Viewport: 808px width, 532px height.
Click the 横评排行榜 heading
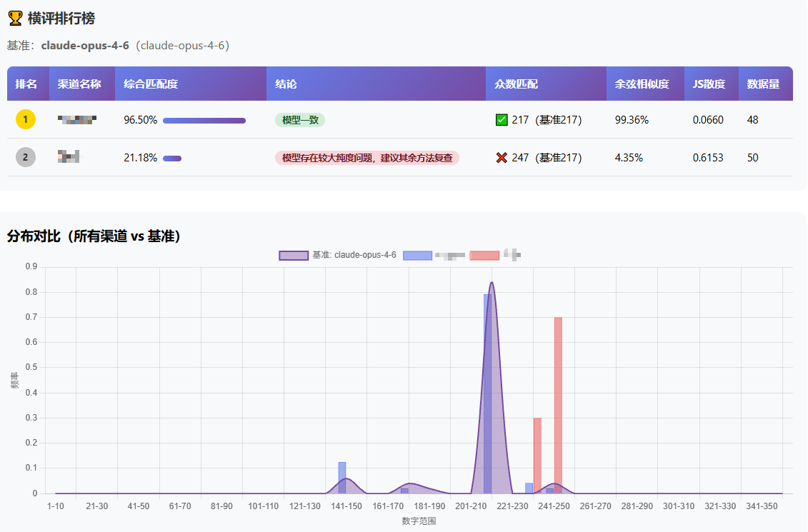tap(61, 19)
